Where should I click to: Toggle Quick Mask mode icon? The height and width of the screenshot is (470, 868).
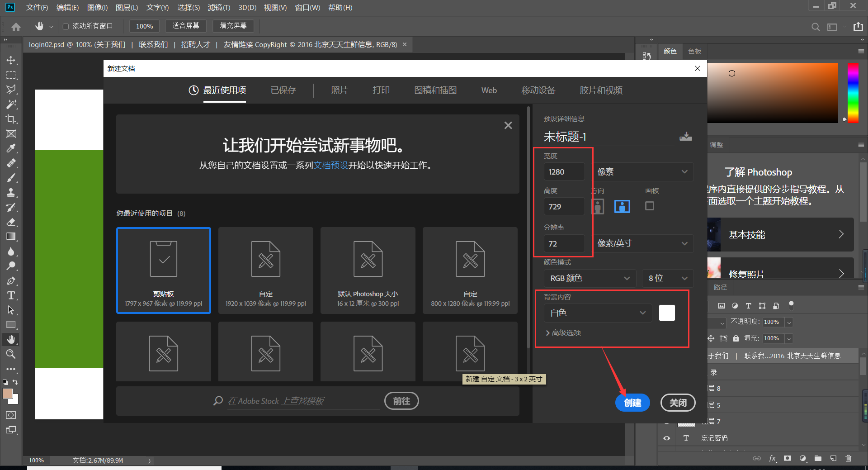(11, 415)
